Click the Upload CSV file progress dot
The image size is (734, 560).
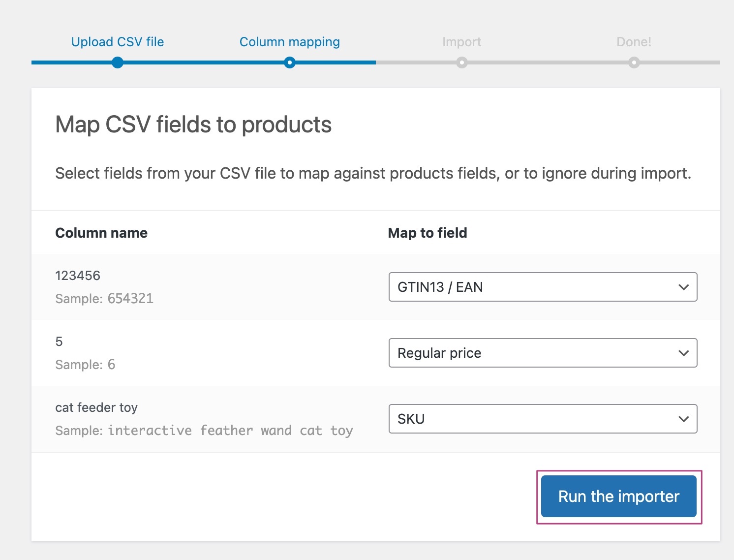[118, 62]
